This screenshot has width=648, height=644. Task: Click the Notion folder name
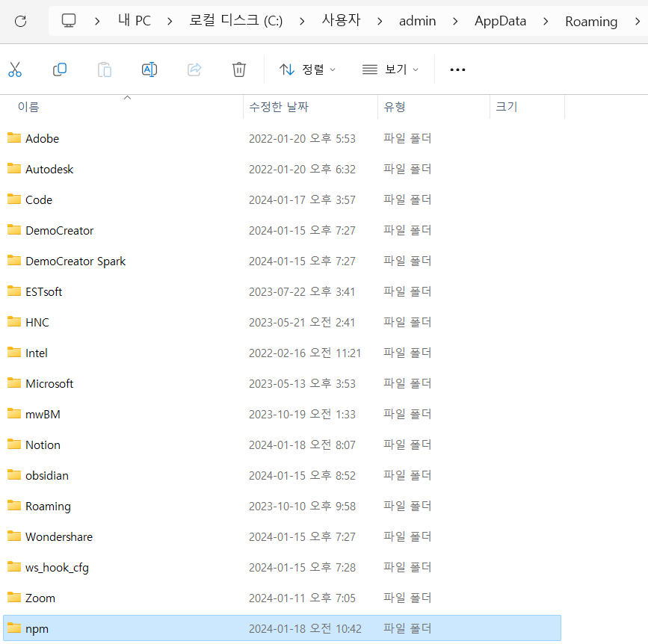pyautogui.click(x=43, y=445)
